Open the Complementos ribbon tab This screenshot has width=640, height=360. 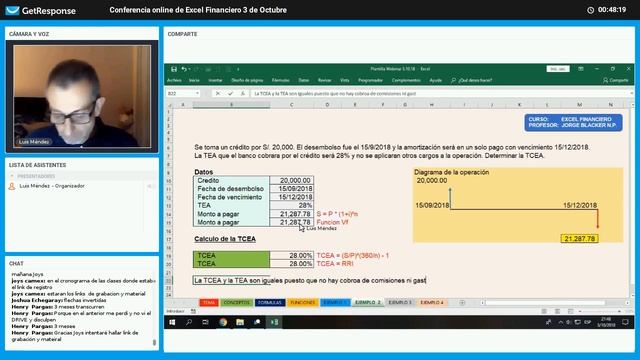pos(406,80)
